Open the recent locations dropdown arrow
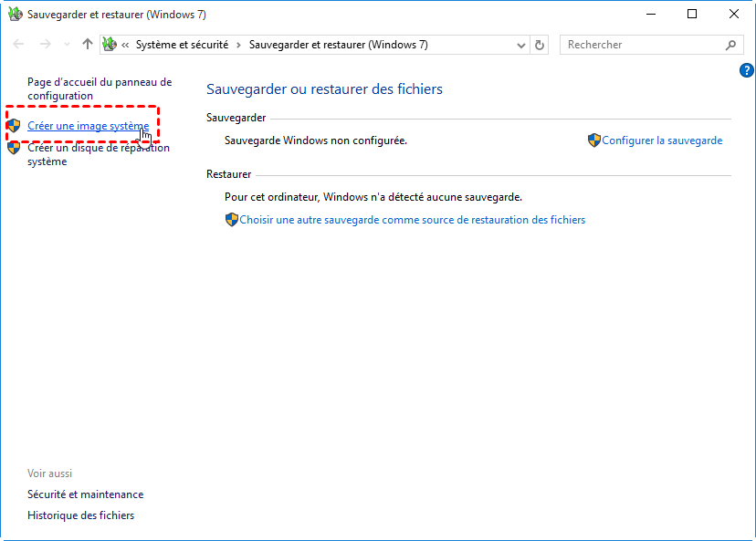This screenshot has height=541, width=756. coord(67,45)
